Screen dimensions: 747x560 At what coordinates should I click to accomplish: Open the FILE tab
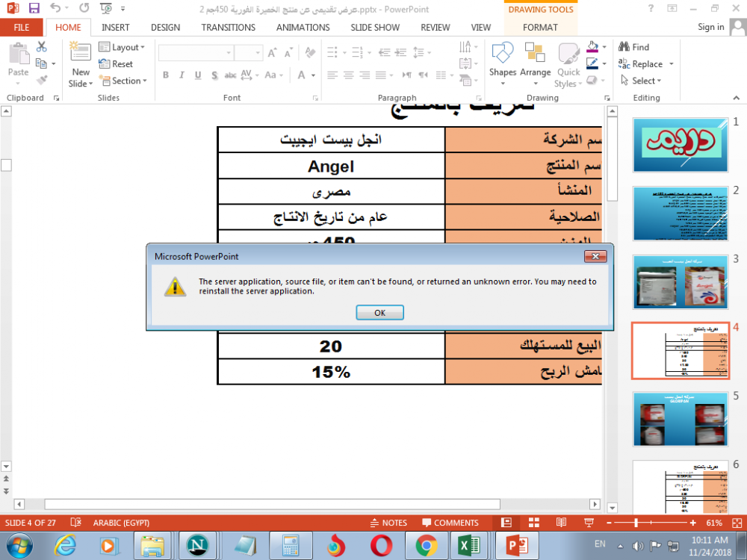coord(22,28)
